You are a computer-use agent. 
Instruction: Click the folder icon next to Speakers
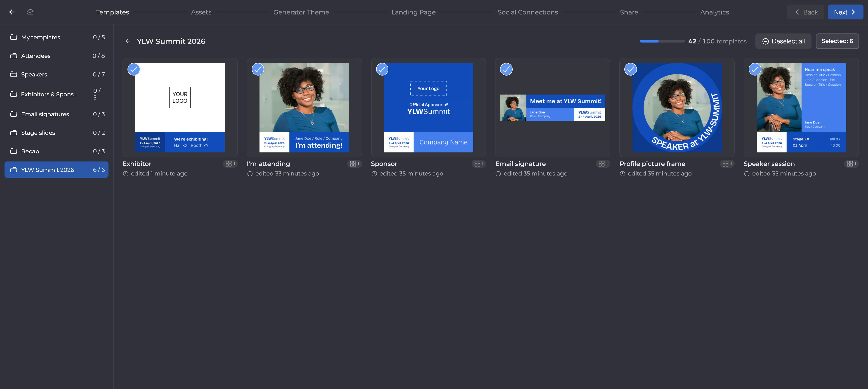14,74
